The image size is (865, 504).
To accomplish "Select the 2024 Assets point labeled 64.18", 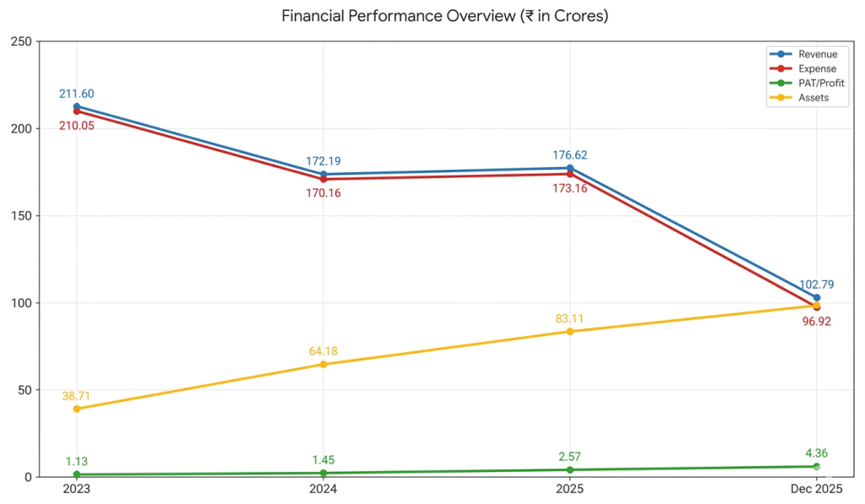I will tap(324, 365).
